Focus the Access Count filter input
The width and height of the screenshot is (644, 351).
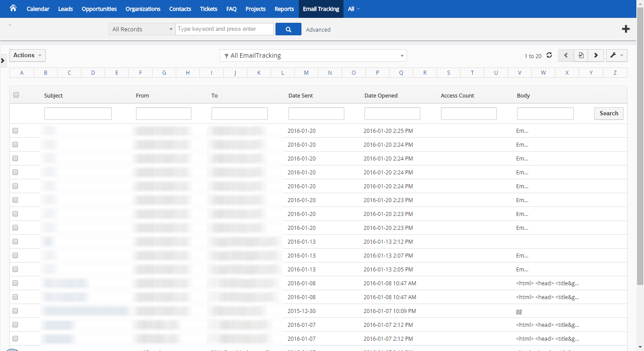coord(469,114)
